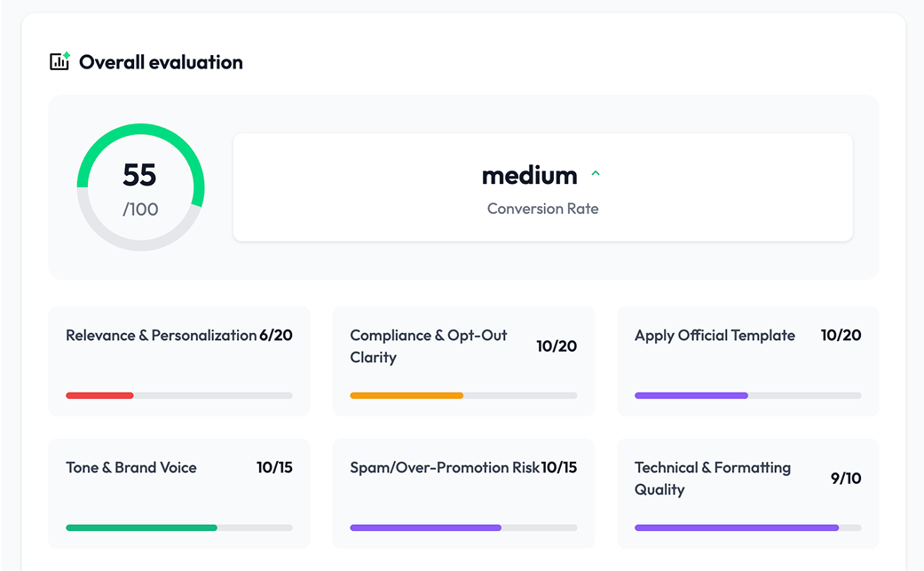Click the Conversion Rate label
Viewport: 924px width, 571px height.
tap(542, 209)
